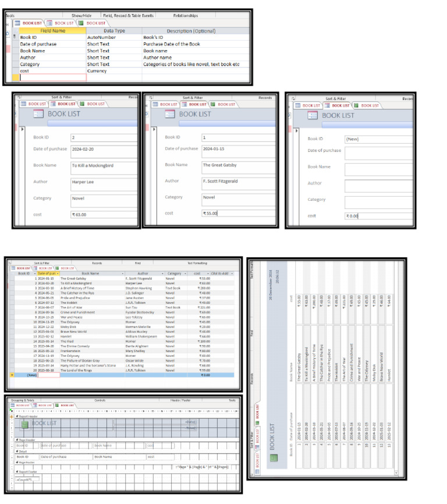Select the Currency data type cell
The image size is (447, 504).
114,71
